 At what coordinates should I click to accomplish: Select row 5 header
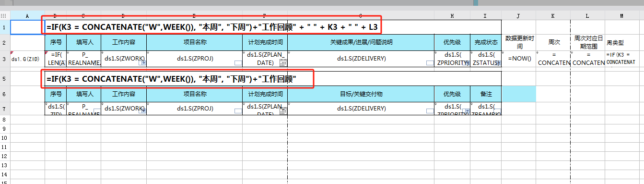tap(5, 78)
